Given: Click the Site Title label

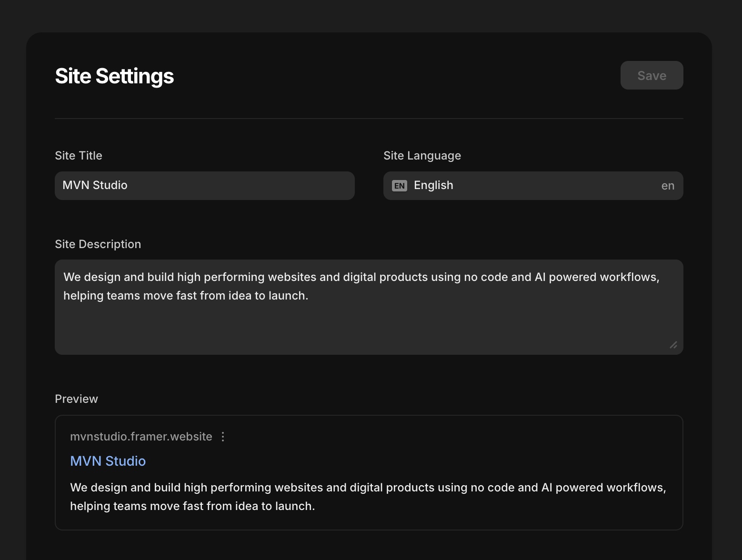Looking at the screenshot, I should (79, 156).
